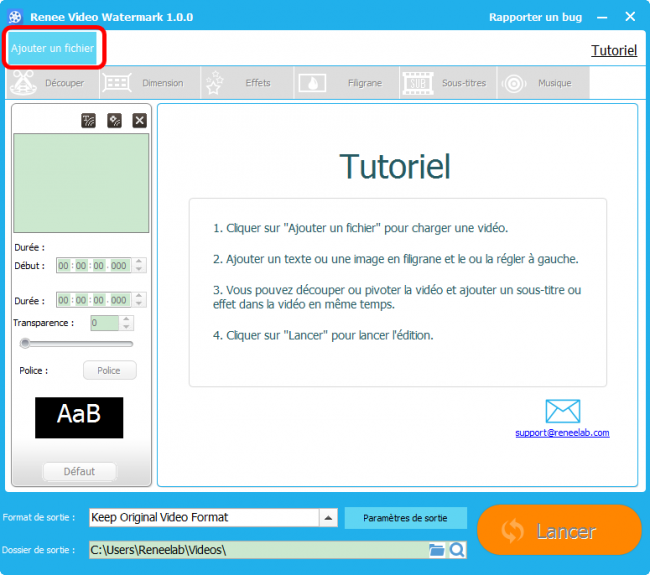The height and width of the screenshot is (575, 650).
Task: Open the Filigrane tool
Action: point(347,83)
